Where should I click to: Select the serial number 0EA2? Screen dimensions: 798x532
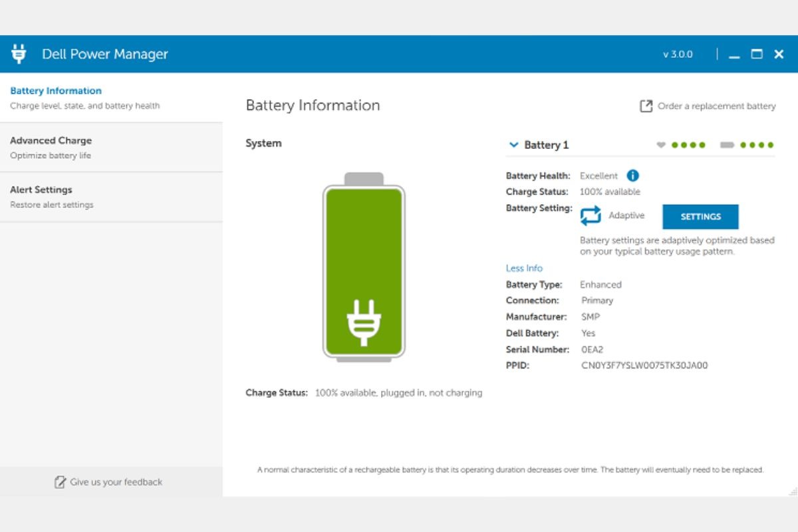pos(592,349)
